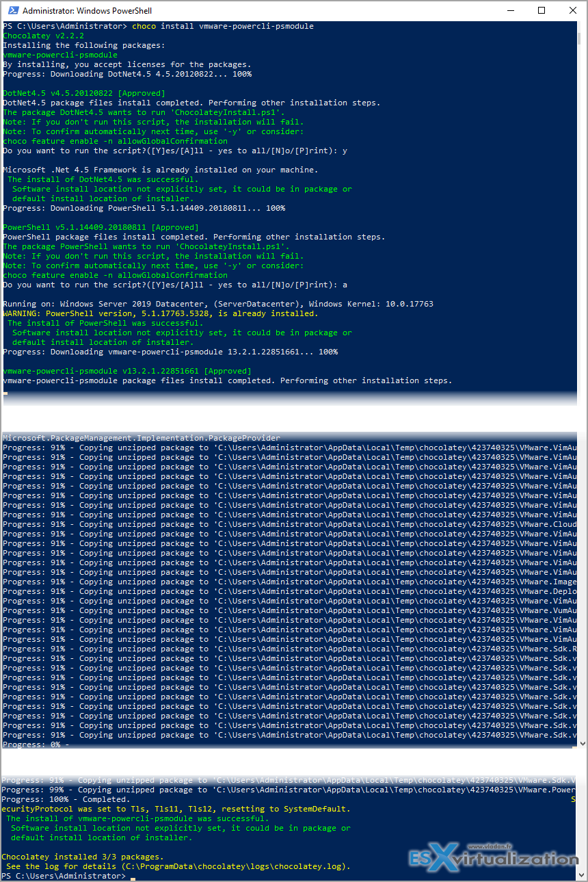Click the script prompt line answered with "a"
This screenshot has width=588, height=882.
pyautogui.click(x=175, y=285)
